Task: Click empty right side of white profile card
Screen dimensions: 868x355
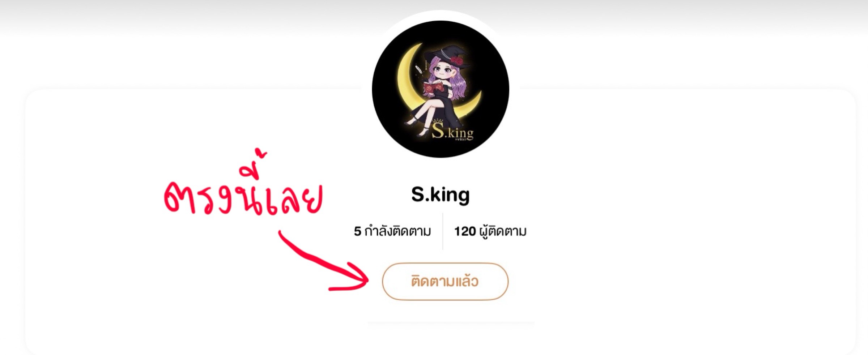Action: [x=687, y=217]
